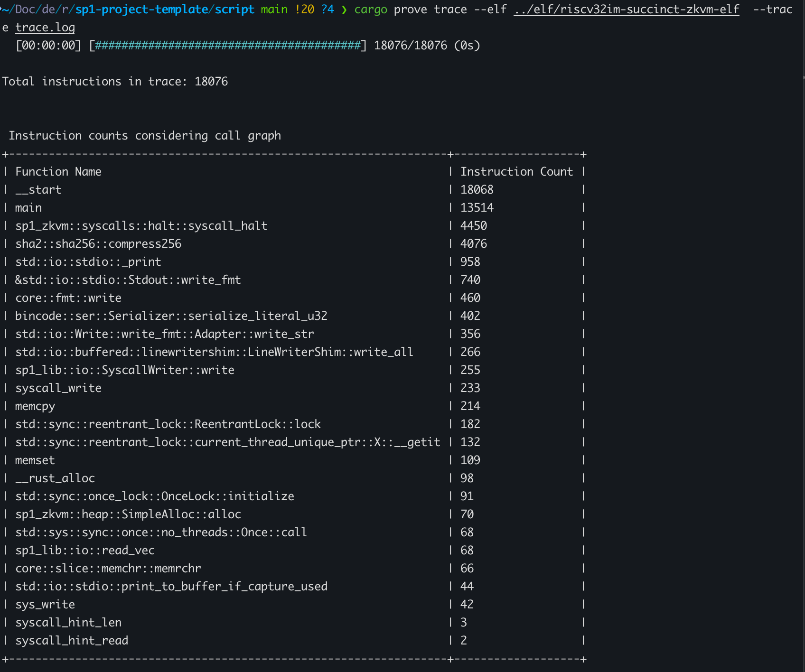Click the riscv32im-succinct-zkvm-elf path

click(x=627, y=9)
